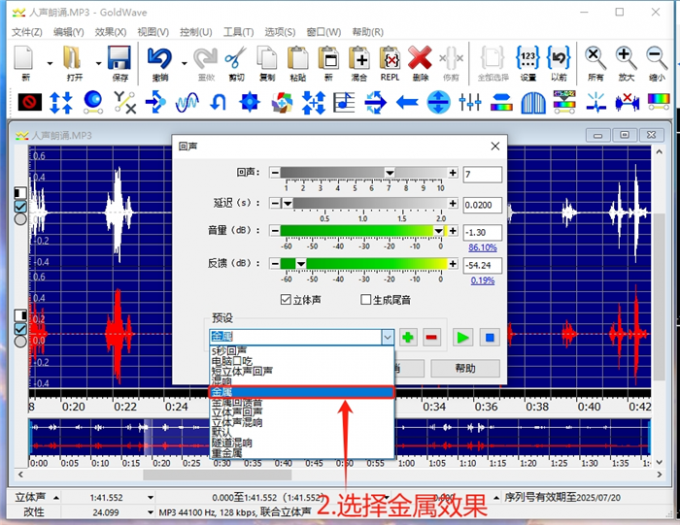Select 短立体声回声 in the preset list
This screenshot has width=680, height=525.
[x=302, y=371]
